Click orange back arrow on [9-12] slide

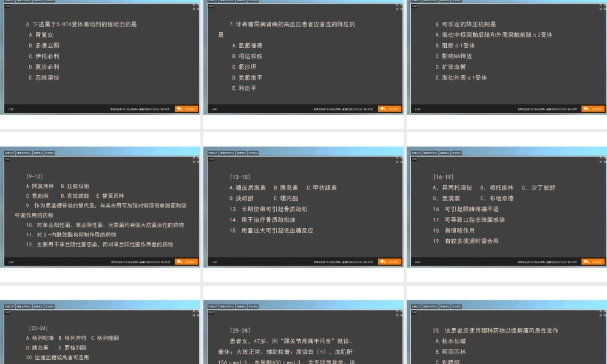tap(186, 262)
